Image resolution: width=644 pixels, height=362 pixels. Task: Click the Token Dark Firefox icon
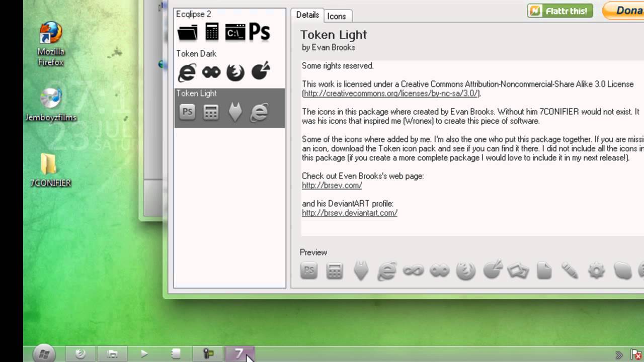click(x=235, y=72)
